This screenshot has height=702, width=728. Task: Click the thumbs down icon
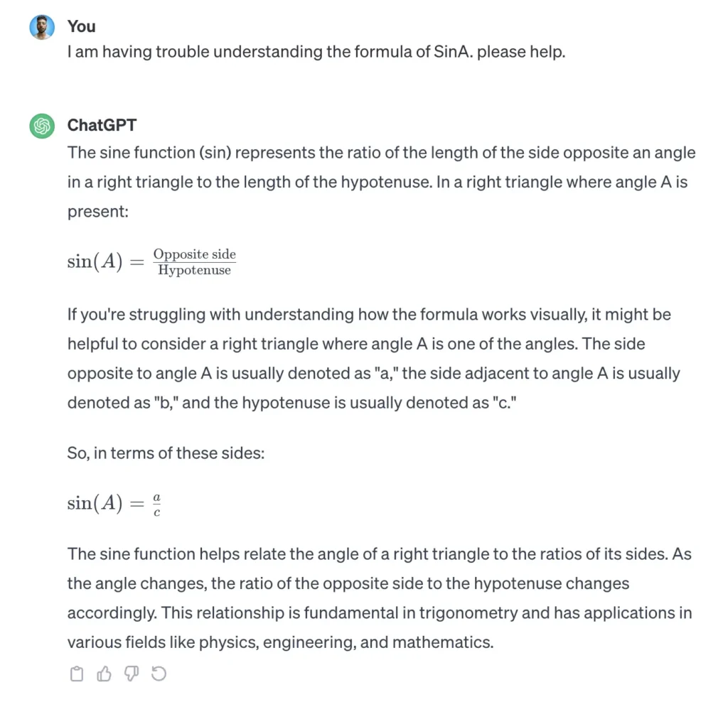132,674
